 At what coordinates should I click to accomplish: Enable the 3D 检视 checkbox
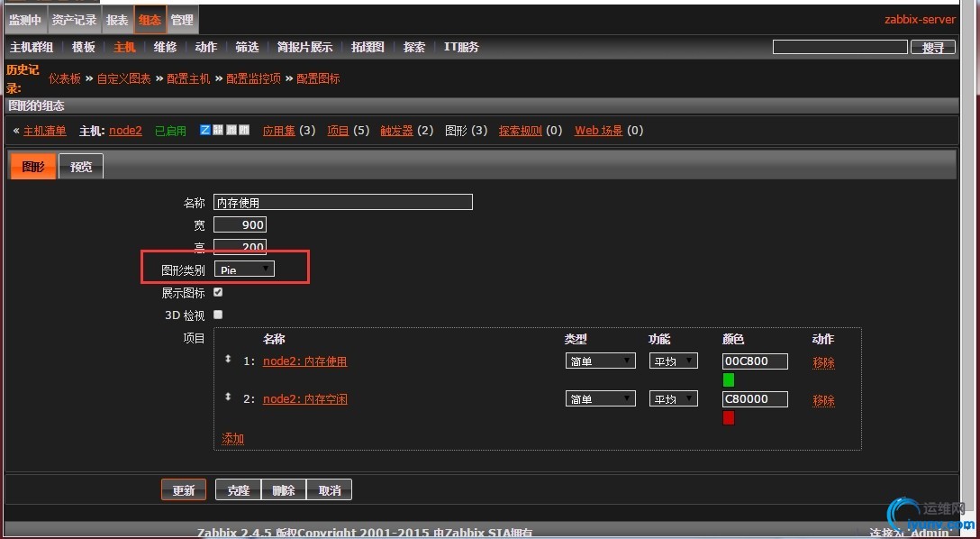[218, 315]
